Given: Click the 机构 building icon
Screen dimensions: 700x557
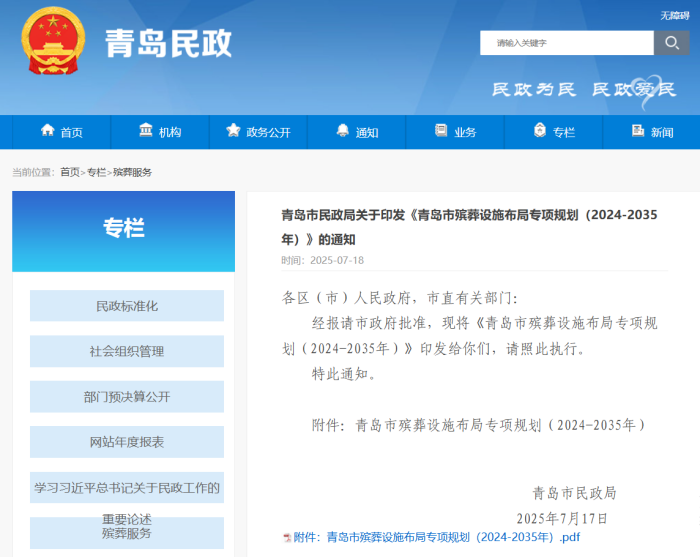Looking at the screenshot, I should point(146,131).
